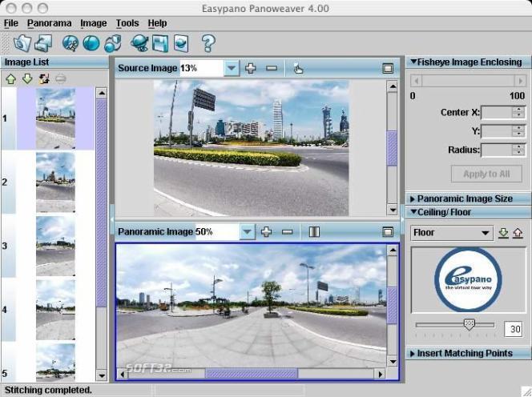Open the Help menu
Image resolution: width=532 pixels, height=397 pixels.
coord(157,23)
